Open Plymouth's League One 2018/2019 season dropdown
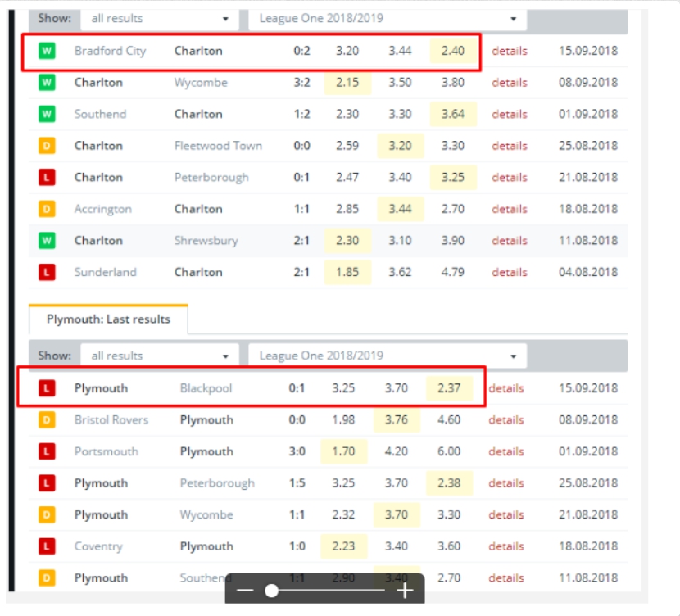This screenshot has height=616, width=680. point(388,356)
